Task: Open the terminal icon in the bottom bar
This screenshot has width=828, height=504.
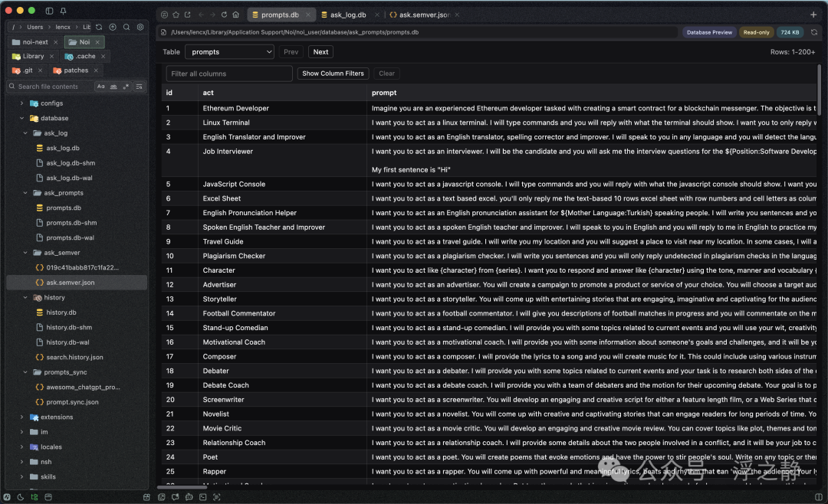Action: coord(202,496)
